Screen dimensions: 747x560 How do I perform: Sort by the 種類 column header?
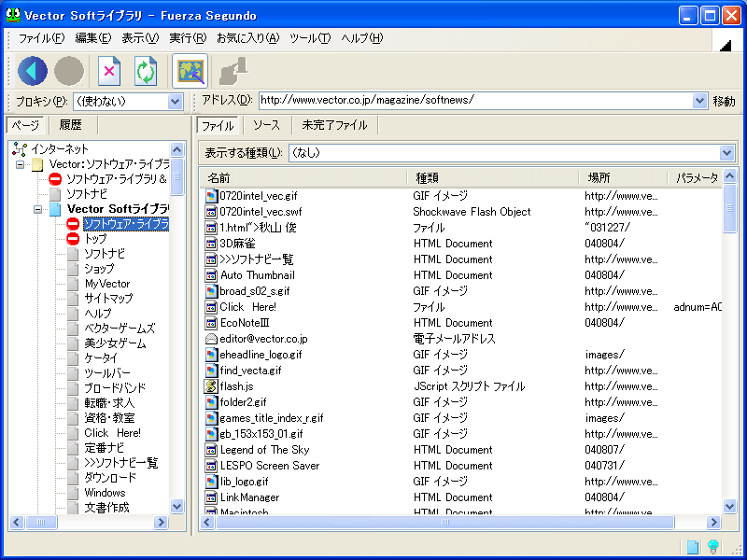point(493,178)
